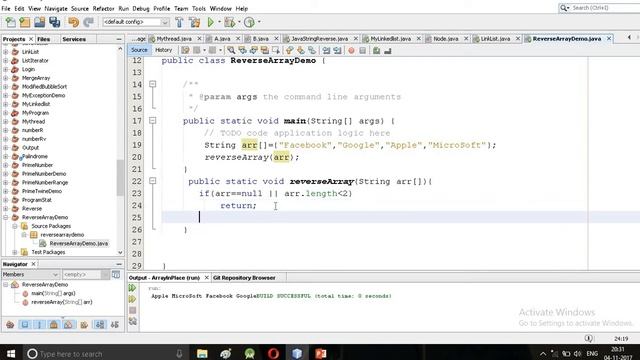Open the default config dropdown
640x360 pixels.
click(x=164, y=22)
